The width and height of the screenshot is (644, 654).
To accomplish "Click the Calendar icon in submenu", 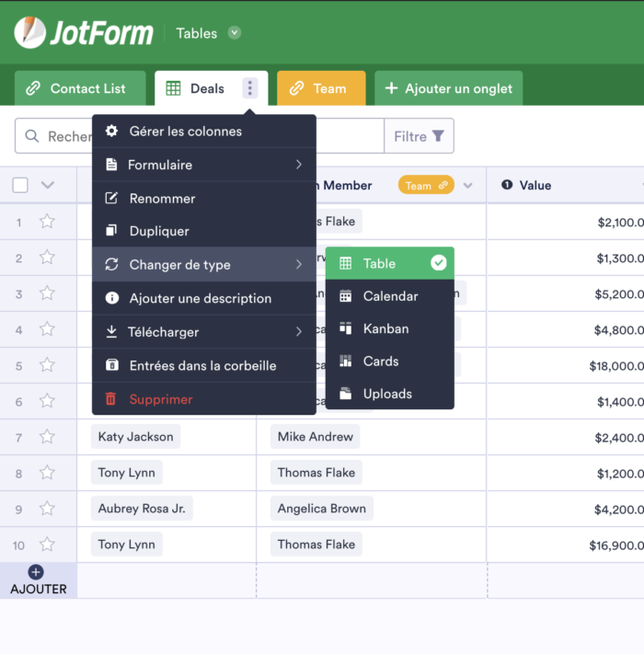I will pyautogui.click(x=345, y=295).
